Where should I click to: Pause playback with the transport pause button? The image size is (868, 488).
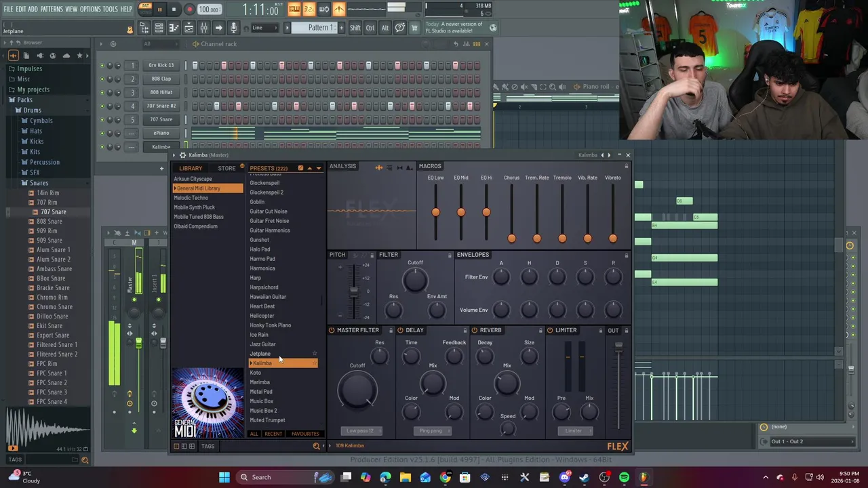coord(160,9)
